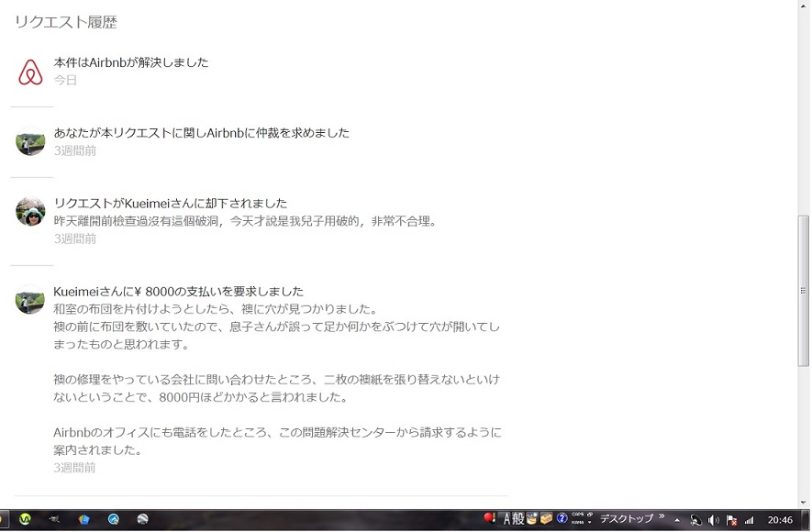This screenshot has width=812, height=532.
Task: Open the IME help question mark icon
Action: click(x=562, y=519)
